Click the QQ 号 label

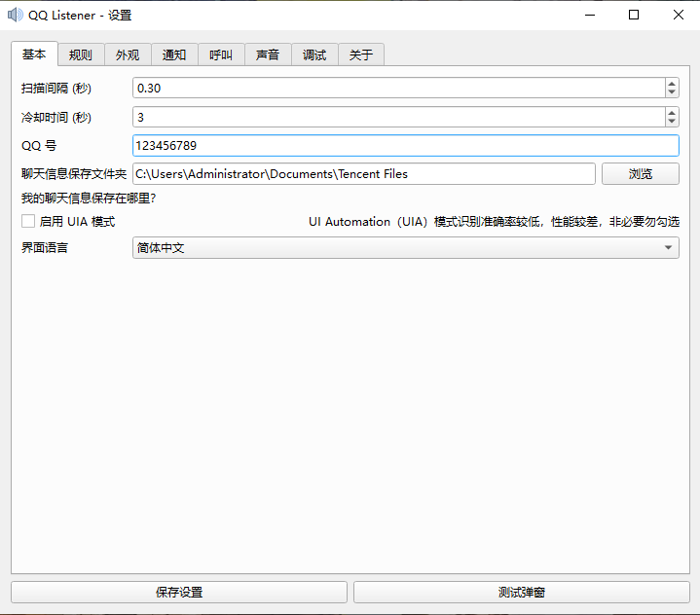[39, 146]
